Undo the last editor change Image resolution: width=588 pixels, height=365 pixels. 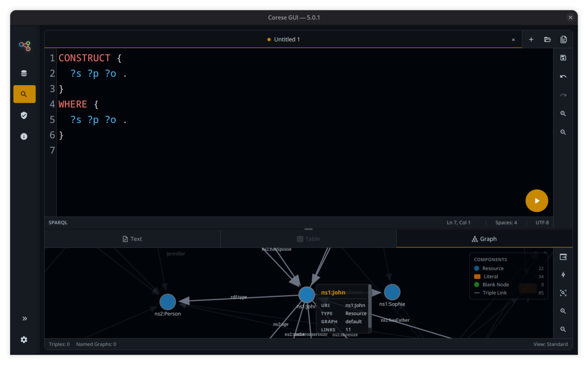[x=563, y=76]
